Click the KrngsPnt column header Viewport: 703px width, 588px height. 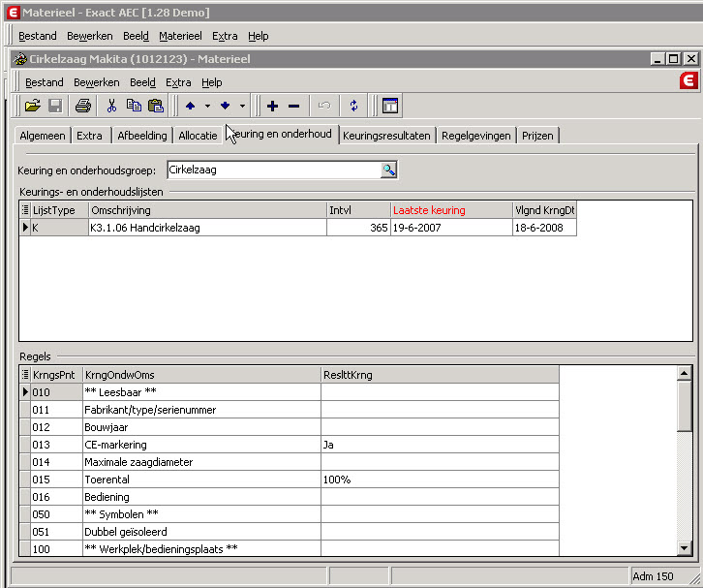coord(56,375)
